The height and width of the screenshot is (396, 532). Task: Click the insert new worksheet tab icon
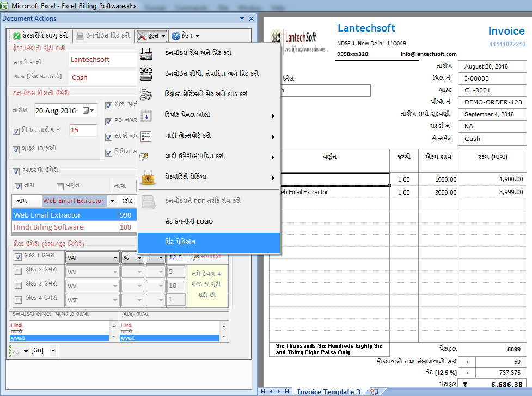tap(374, 392)
